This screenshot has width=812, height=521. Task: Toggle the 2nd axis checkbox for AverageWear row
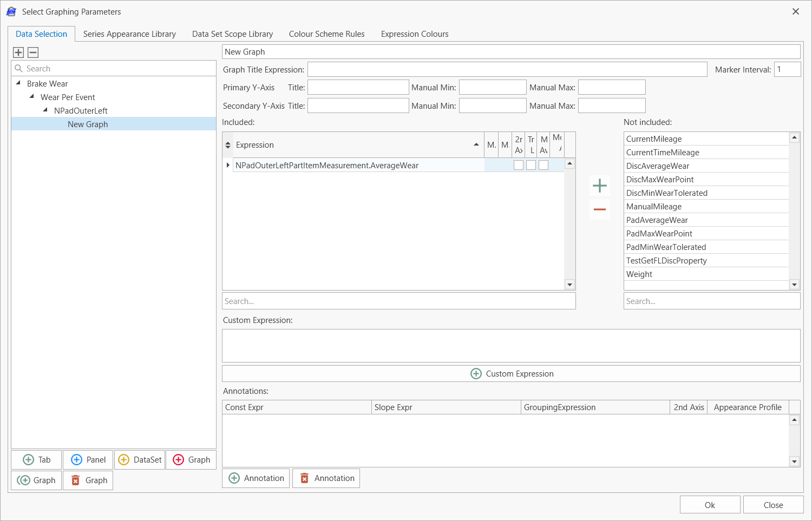click(519, 166)
